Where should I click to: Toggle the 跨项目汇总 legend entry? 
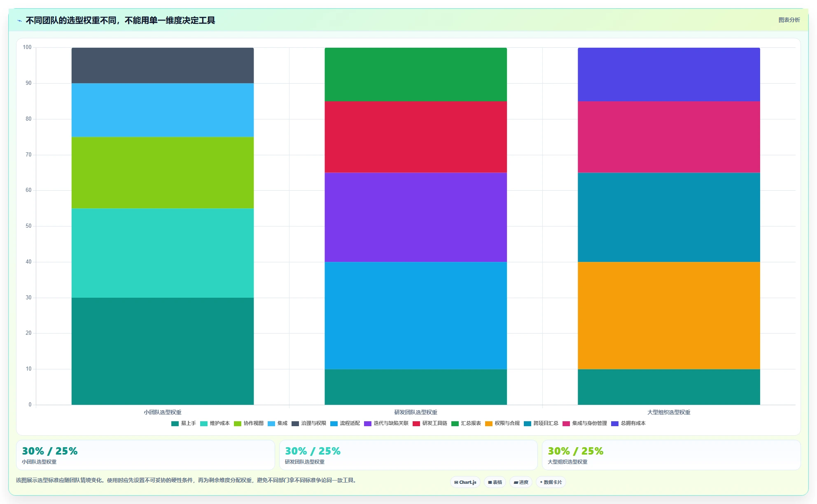pyautogui.click(x=541, y=423)
